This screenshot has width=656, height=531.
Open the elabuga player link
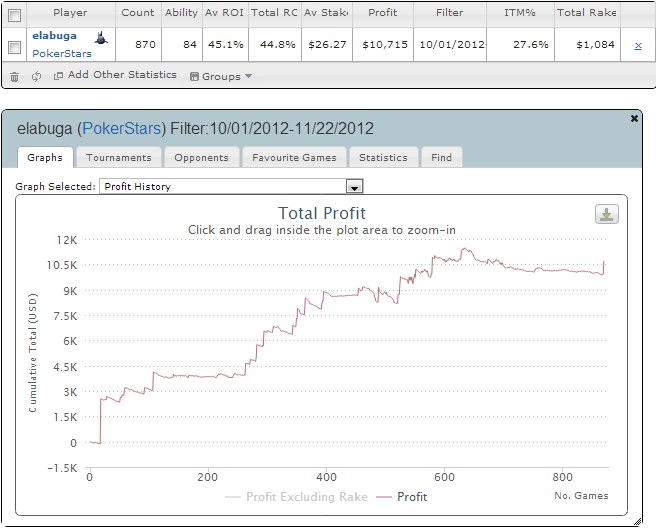(54, 36)
